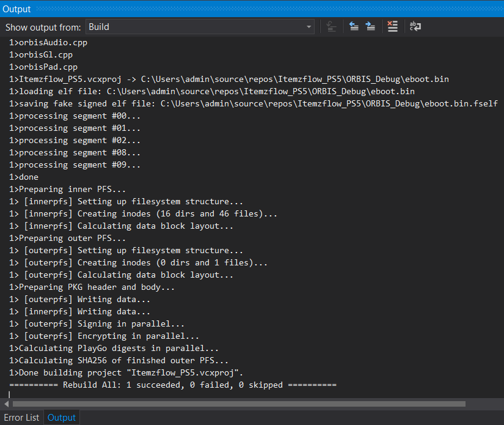Click 'Calculating SHA256 of finished outer PFS...' line
The height and width of the screenshot is (425, 504).
119,360
